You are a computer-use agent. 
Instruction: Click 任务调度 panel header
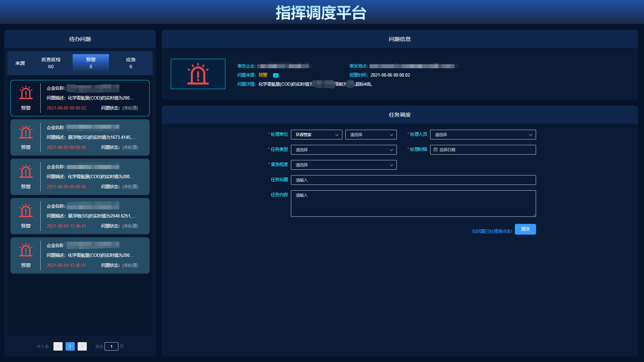point(400,115)
